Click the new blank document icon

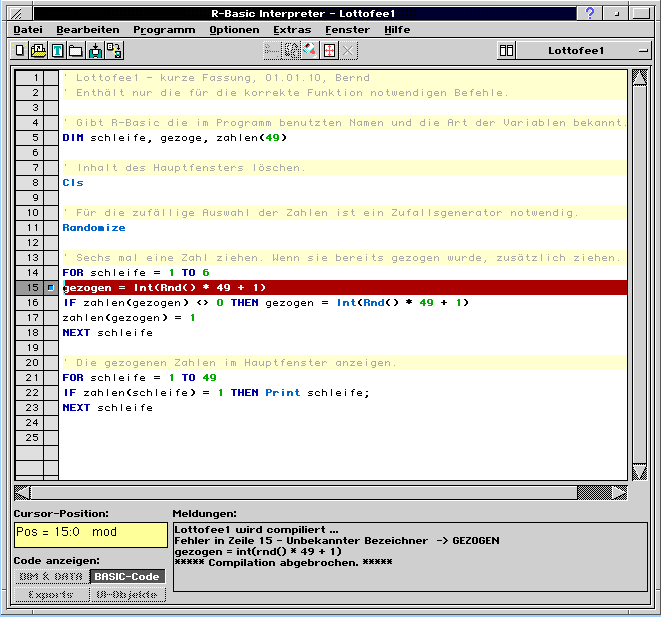[19, 51]
